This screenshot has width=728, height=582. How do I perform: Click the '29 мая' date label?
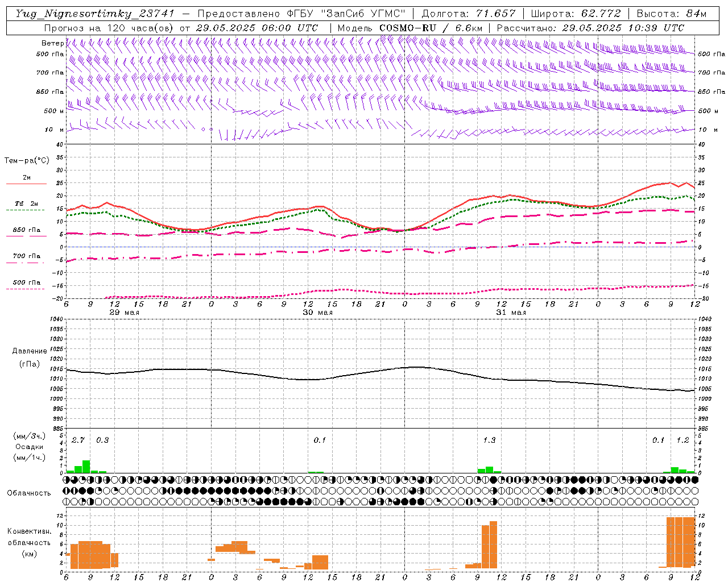pyautogui.click(x=124, y=313)
